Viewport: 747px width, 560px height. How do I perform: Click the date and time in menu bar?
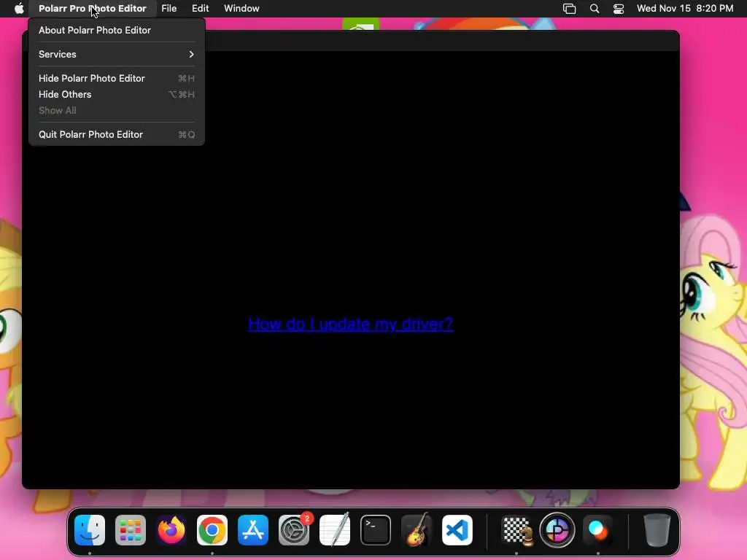pos(685,9)
